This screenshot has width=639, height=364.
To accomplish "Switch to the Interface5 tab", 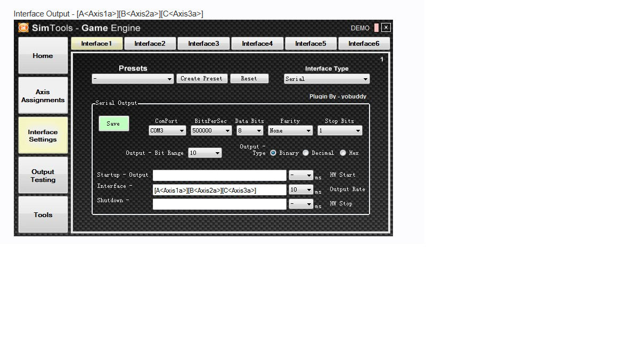I will [310, 44].
